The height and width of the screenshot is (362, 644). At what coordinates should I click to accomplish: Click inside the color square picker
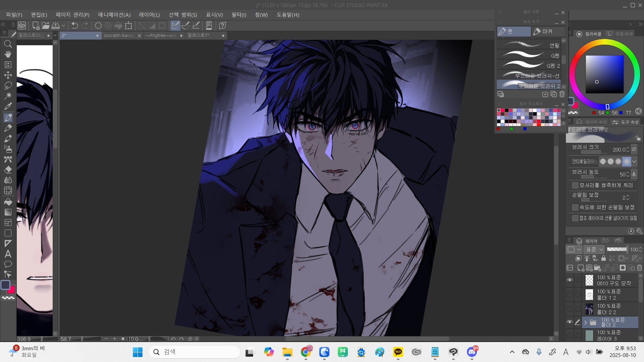coord(604,74)
